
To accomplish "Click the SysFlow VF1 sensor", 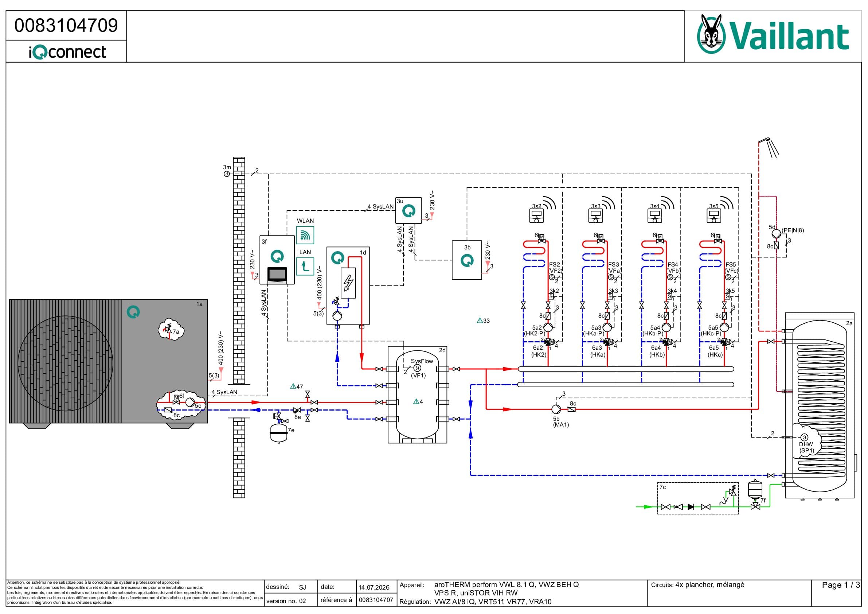I will click(417, 368).
